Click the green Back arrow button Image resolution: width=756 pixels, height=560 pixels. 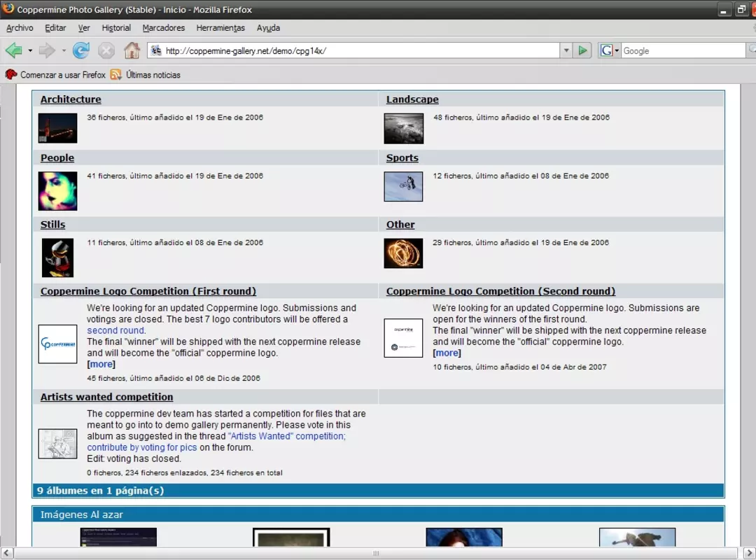point(13,50)
